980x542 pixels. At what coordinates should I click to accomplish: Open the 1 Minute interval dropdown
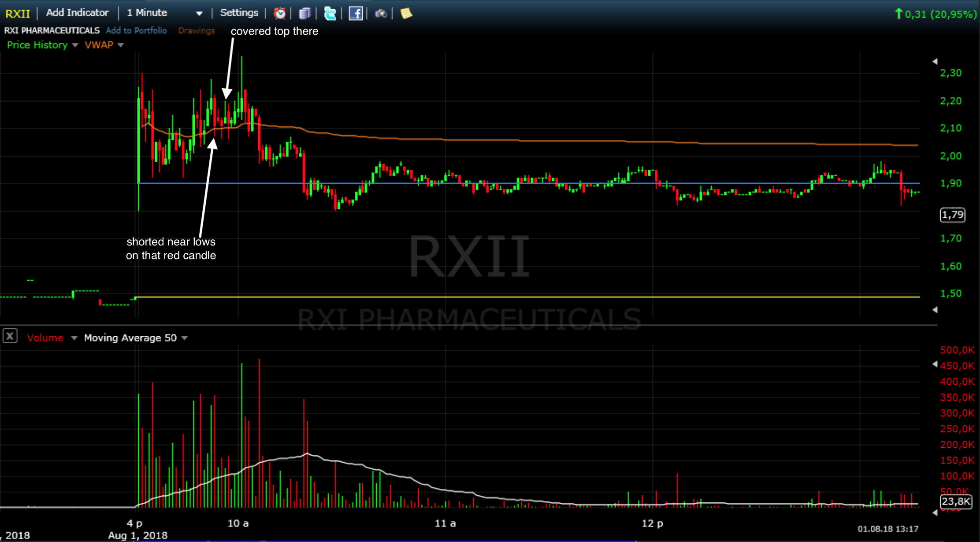click(x=199, y=14)
